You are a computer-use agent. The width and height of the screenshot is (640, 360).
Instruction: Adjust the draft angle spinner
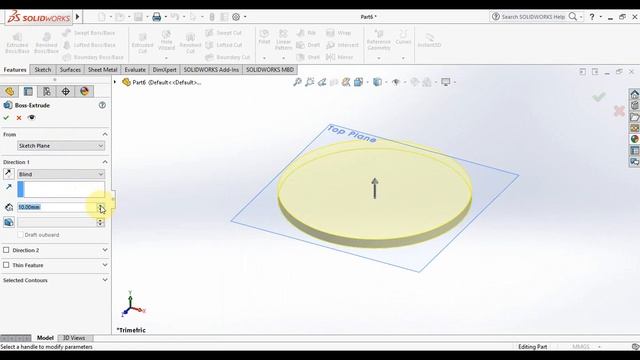[x=100, y=222]
